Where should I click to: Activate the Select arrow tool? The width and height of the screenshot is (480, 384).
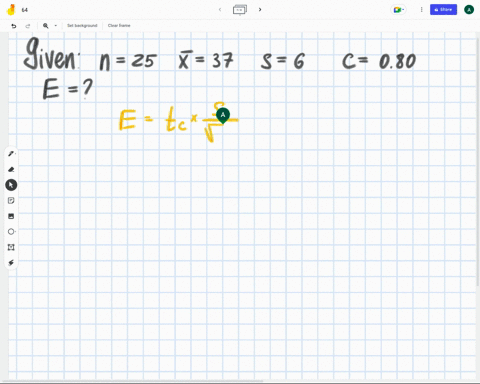pyautogui.click(x=11, y=185)
